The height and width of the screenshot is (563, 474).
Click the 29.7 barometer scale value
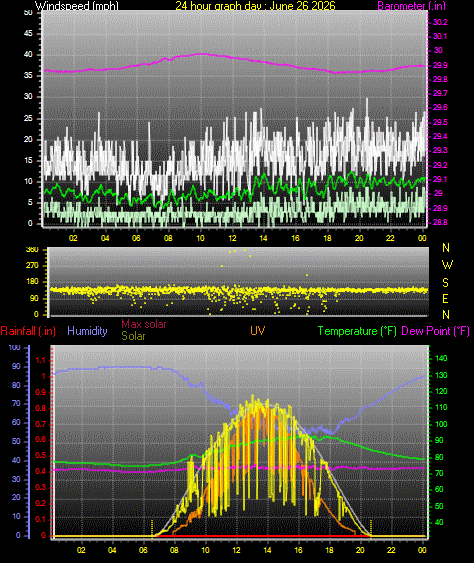(440, 93)
